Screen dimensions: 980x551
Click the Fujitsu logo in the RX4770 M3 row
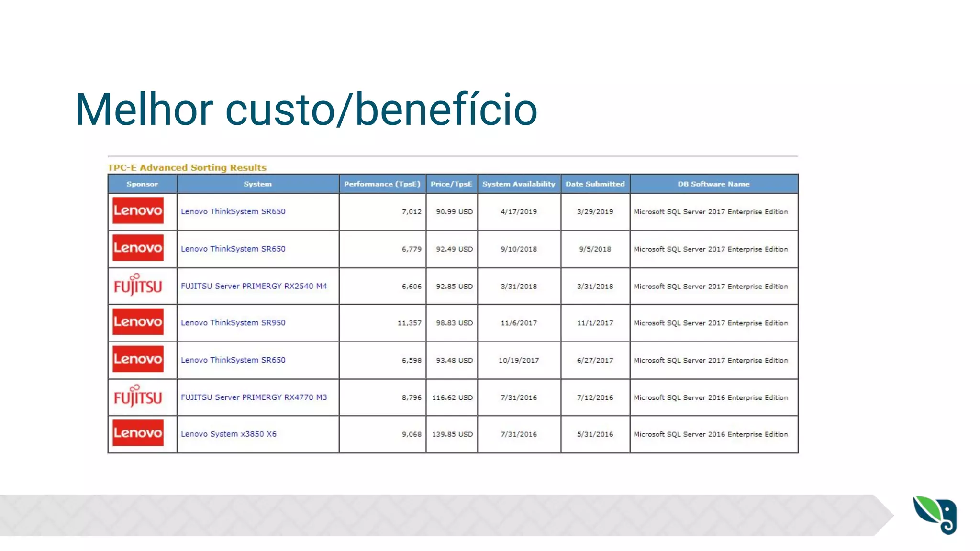pos(138,396)
